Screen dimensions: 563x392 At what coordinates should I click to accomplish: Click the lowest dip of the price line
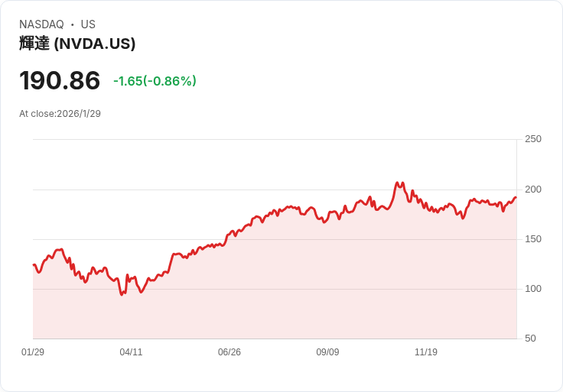(x=122, y=294)
